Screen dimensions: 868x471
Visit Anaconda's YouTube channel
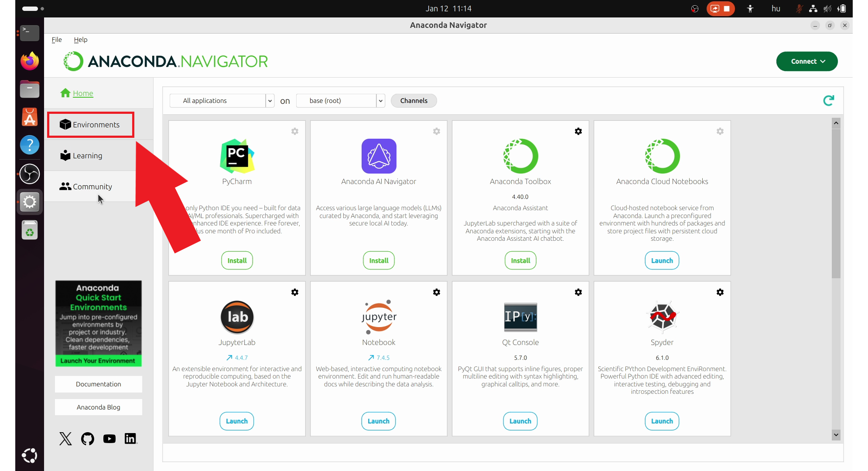[x=109, y=439]
